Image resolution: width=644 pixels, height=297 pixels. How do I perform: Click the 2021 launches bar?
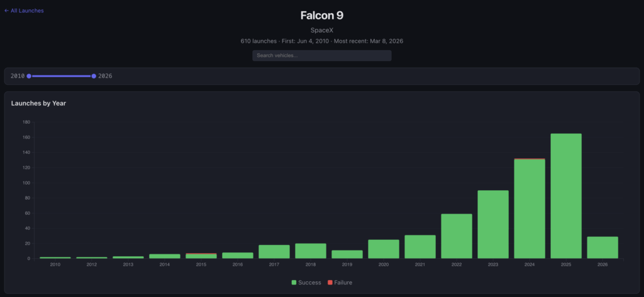pos(420,247)
